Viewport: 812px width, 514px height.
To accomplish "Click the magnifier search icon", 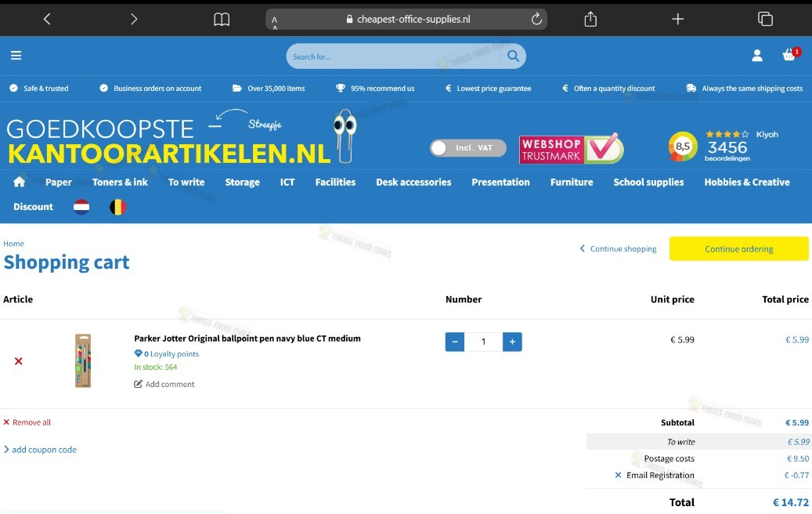I will [513, 56].
